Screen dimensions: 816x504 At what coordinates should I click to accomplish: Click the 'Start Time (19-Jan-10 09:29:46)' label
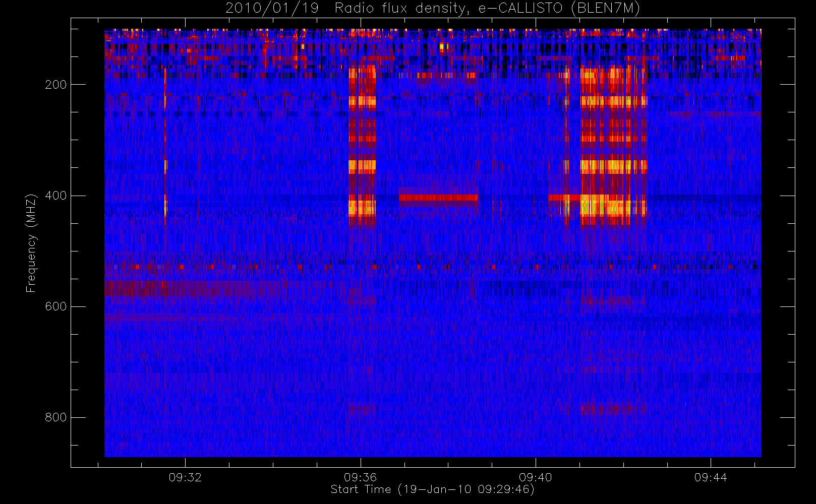point(432,489)
